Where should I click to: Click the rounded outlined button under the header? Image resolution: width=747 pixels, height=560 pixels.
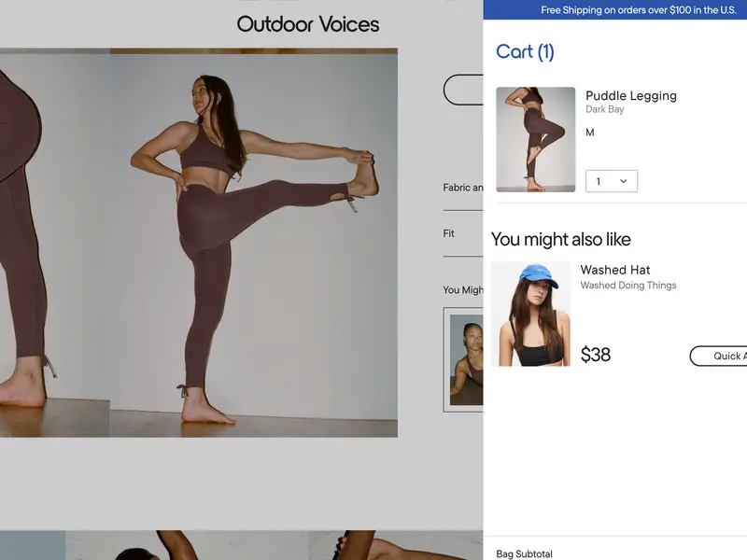[x=463, y=91]
